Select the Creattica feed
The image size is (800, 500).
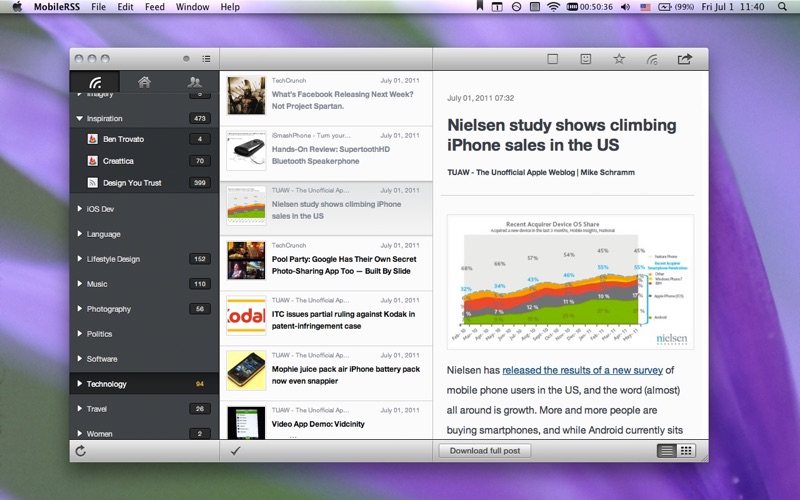144,161
